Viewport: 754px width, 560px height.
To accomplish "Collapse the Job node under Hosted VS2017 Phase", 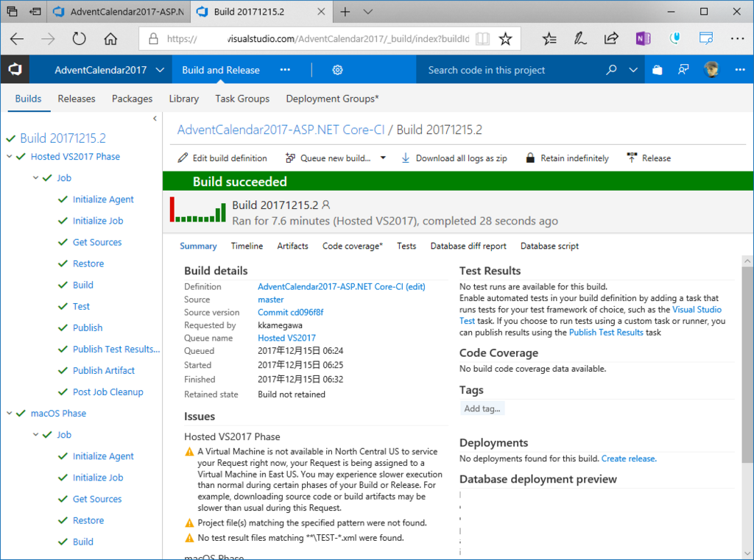I will [x=35, y=178].
